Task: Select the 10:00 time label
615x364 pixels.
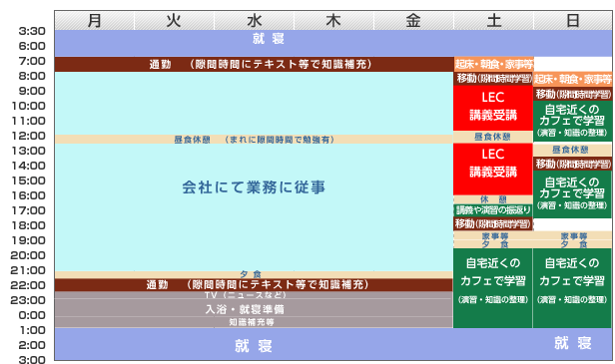Action: (28, 106)
